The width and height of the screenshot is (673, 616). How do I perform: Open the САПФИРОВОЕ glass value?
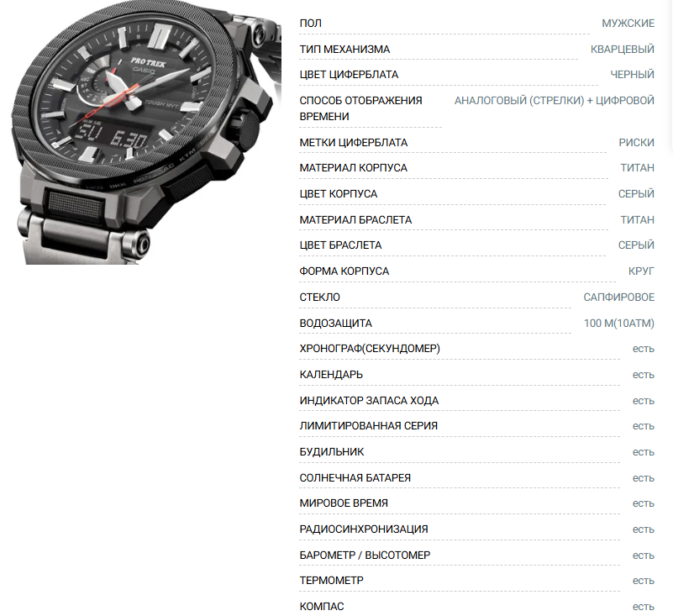click(619, 297)
